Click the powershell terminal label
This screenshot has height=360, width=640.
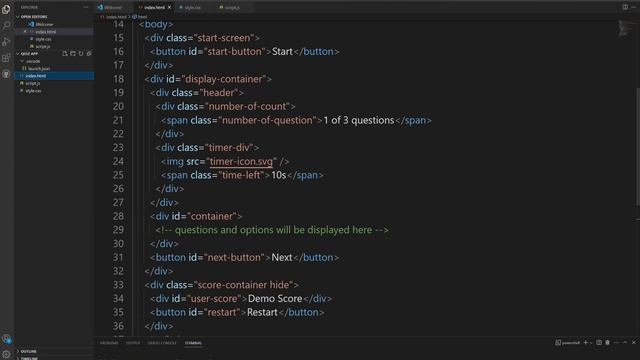tap(571, 343)
